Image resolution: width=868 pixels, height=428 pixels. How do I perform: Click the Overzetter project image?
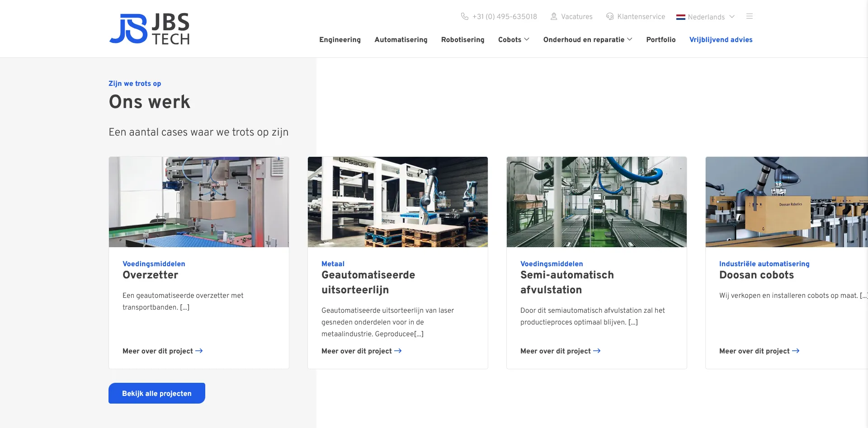(198, 202)
